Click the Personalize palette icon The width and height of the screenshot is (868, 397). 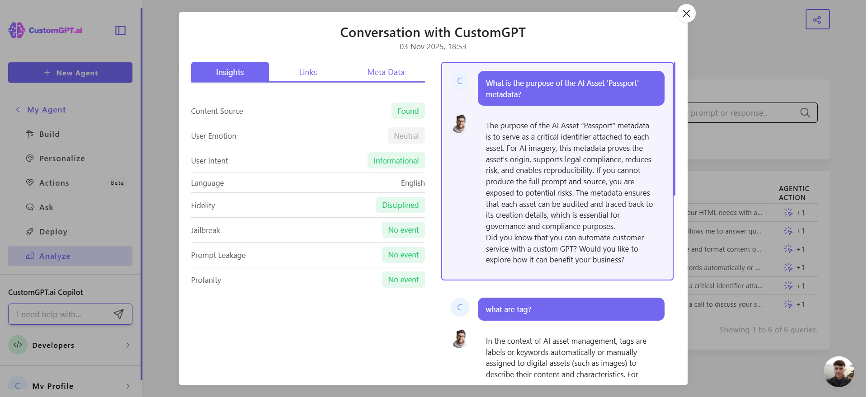(x=30, y=158)
